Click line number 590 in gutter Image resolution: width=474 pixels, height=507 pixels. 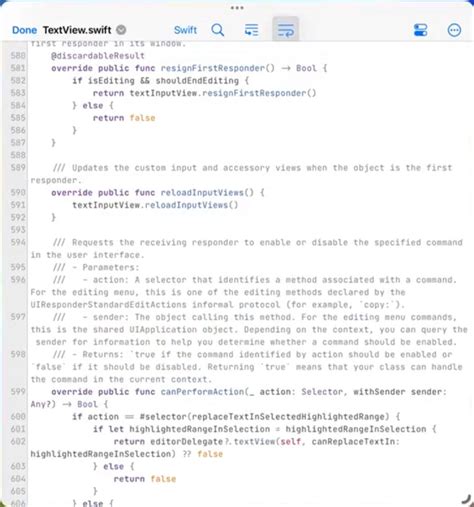pos(18,193)
